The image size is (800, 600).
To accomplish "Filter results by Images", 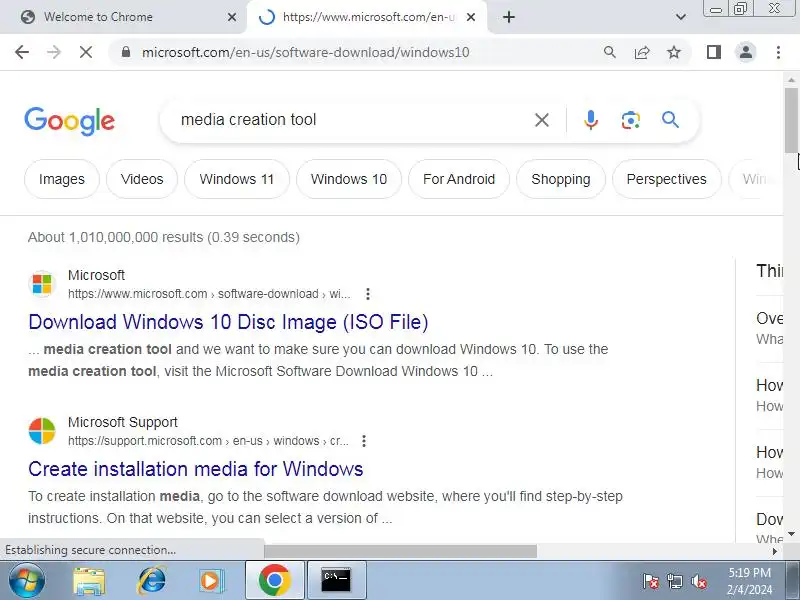I will tap(62, 179).
